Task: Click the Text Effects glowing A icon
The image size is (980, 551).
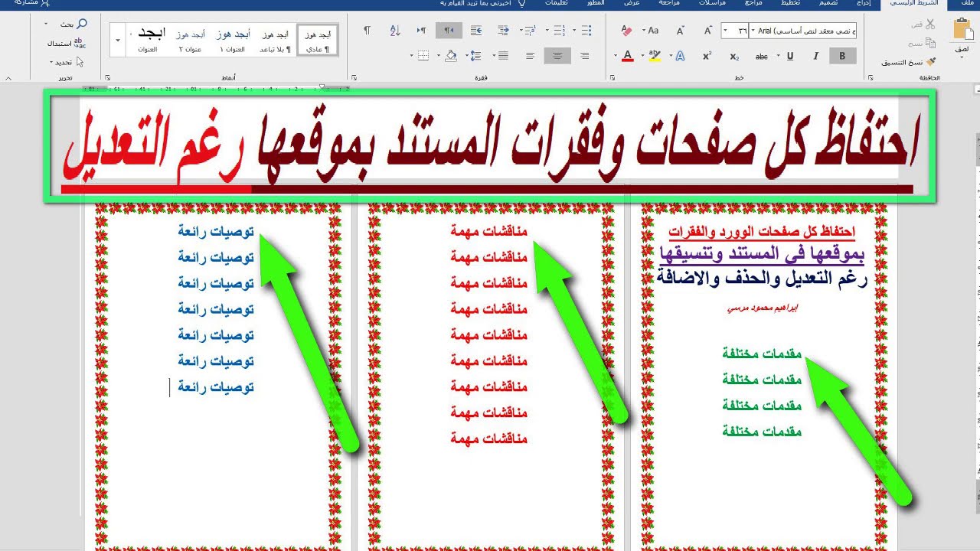Action: coord(680,56)
